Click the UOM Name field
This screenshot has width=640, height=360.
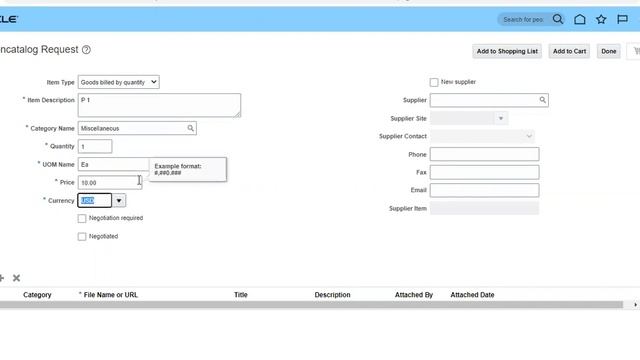[x=113, y=164]
